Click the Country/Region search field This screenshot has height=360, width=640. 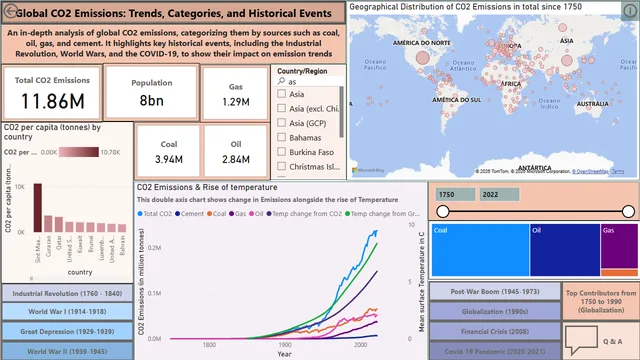click(x=310, y=82)
